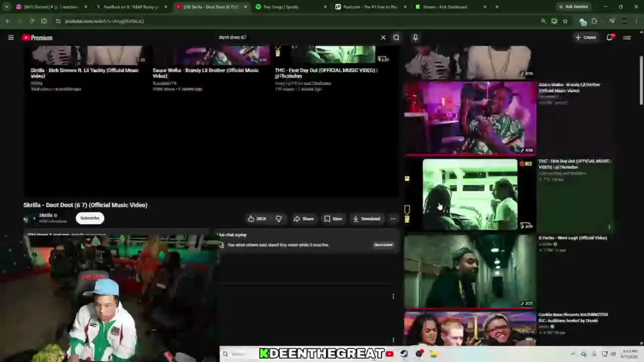Click the Windows taskbar search box
644x362 pixels.
(239, 354)
